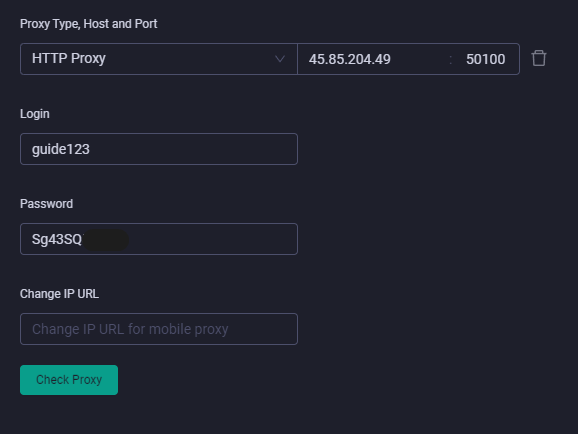Image resolution: width=578 pixels, height=434 pixels.
Task: Click the 'Login' field label
Action: [35, 114]
